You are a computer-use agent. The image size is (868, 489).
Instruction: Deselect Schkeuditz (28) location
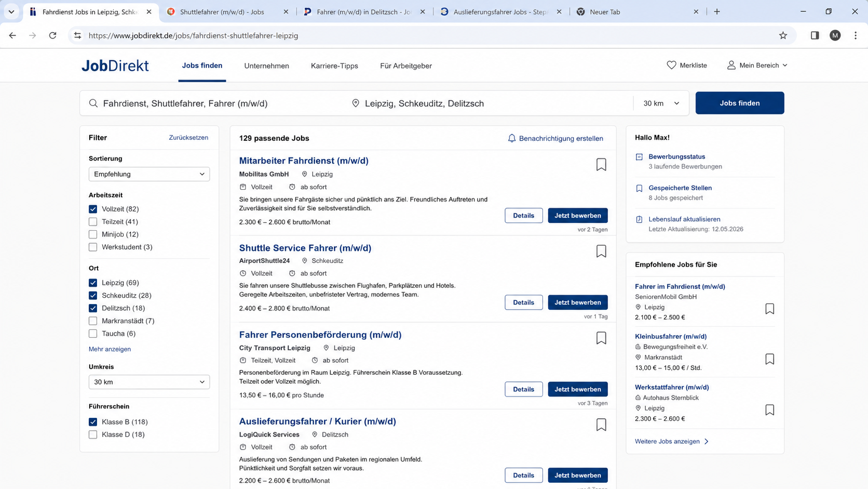click(93, 296)
